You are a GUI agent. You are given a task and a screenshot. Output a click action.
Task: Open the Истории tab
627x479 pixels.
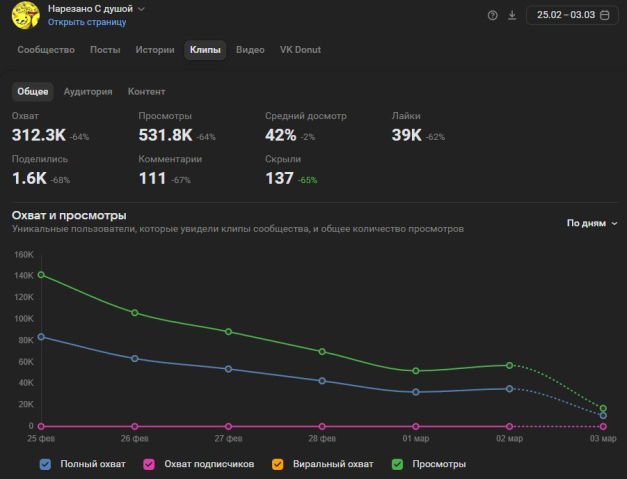point(153,50)
